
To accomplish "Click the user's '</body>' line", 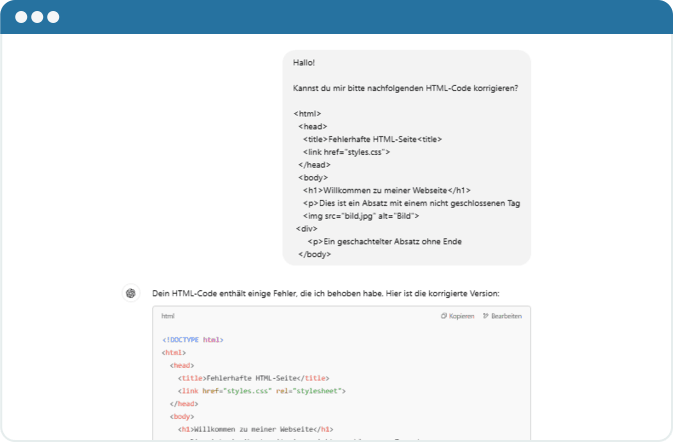I will [315, 254].
